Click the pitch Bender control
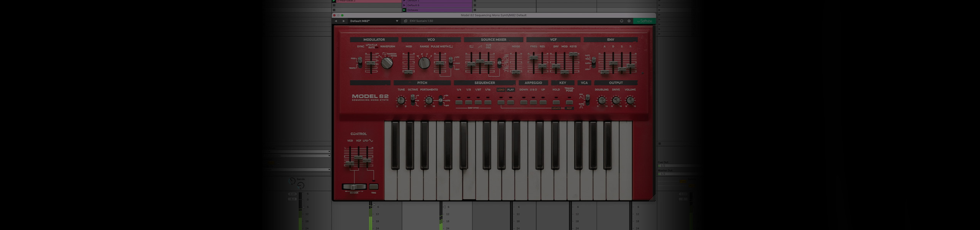This screenshot has height=230, width=980. point(354,187)
